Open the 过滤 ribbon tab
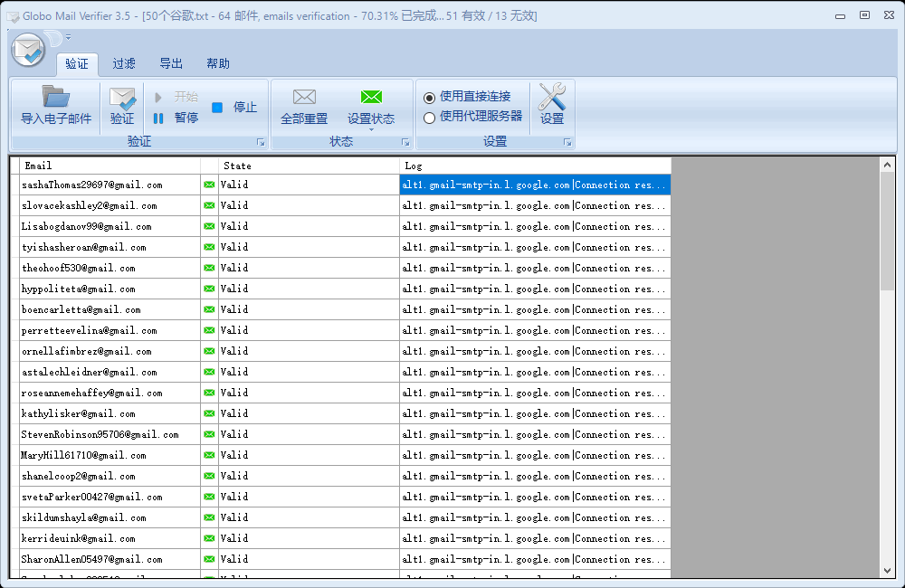This screenshot has height=588, width=905. [x=124, y=63]
